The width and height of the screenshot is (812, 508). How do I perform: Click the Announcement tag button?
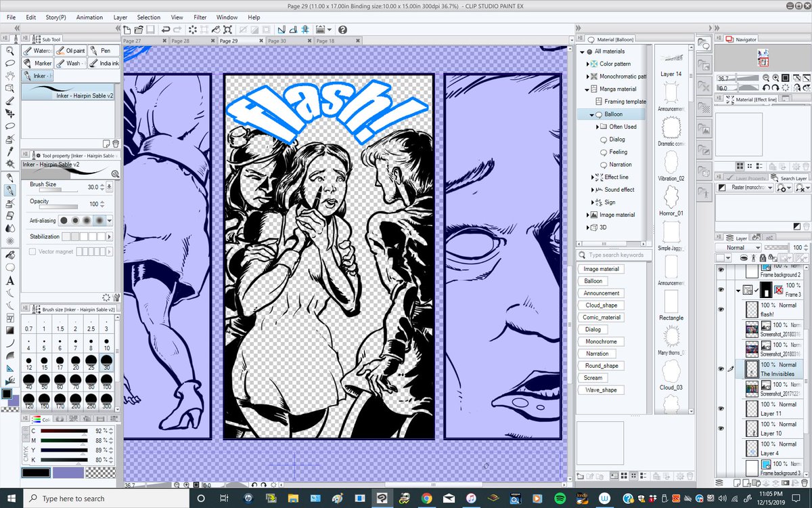coord(602,293)
